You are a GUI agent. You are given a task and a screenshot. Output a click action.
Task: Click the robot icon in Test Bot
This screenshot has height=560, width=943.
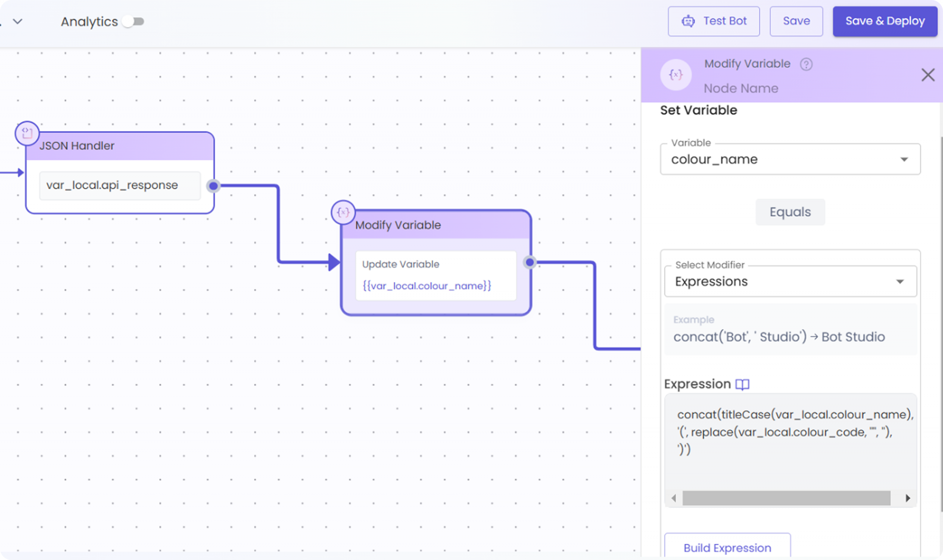pos(688,21)
